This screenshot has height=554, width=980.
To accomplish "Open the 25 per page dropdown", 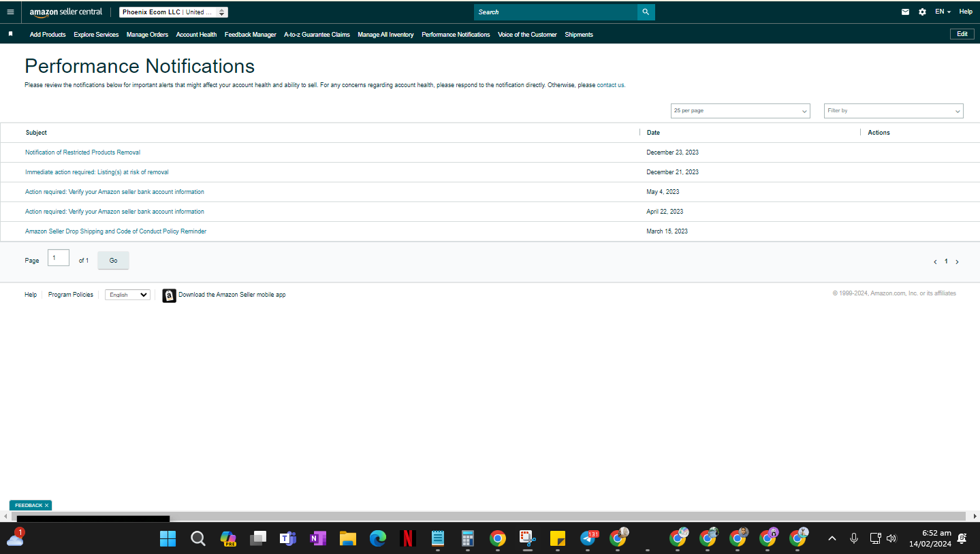I will pyautogui.click(x=740, y=111).
